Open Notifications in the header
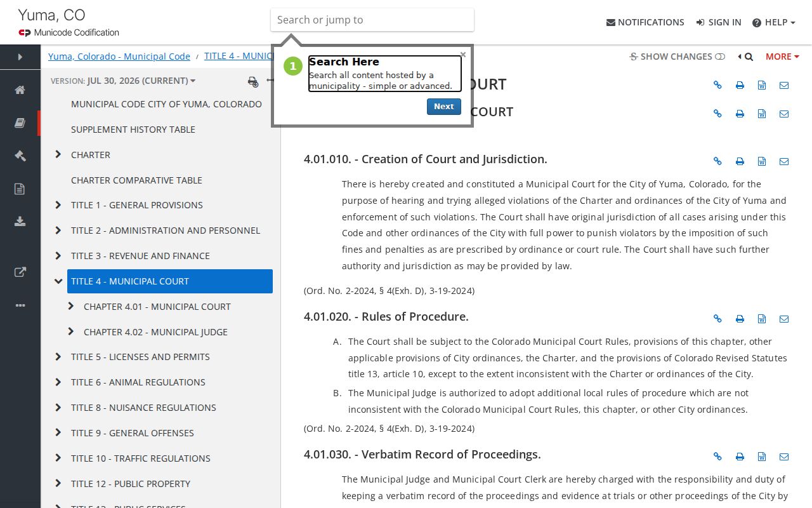812x508 pixels. click(645, 22)
